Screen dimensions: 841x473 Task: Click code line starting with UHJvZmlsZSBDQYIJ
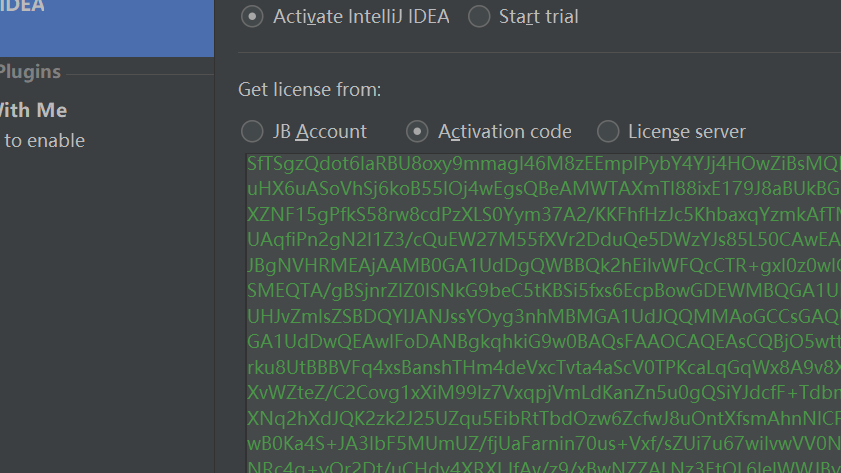tap(544, 316)
